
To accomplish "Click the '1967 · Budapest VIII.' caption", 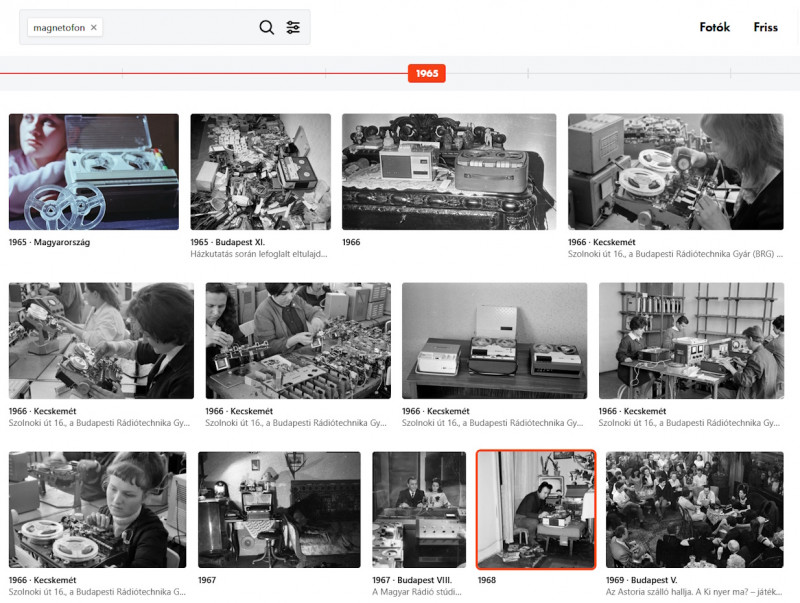I will [412, 580].
